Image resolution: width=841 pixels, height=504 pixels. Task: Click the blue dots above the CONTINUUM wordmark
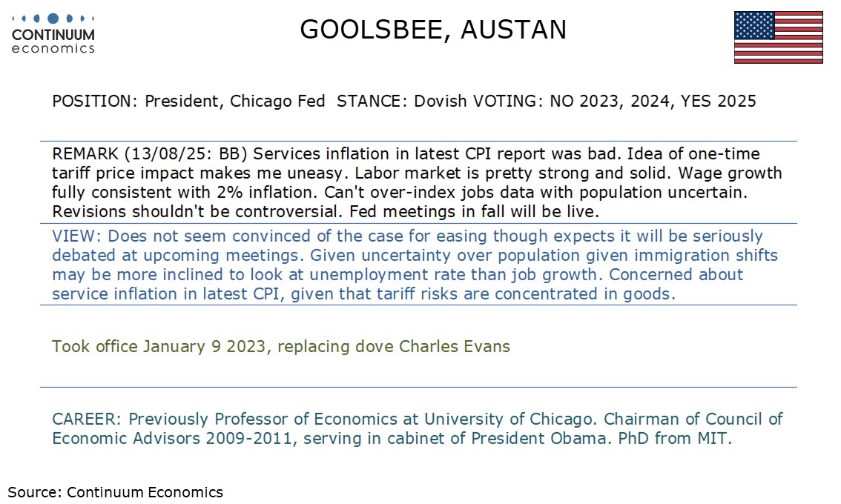[53, 19]
